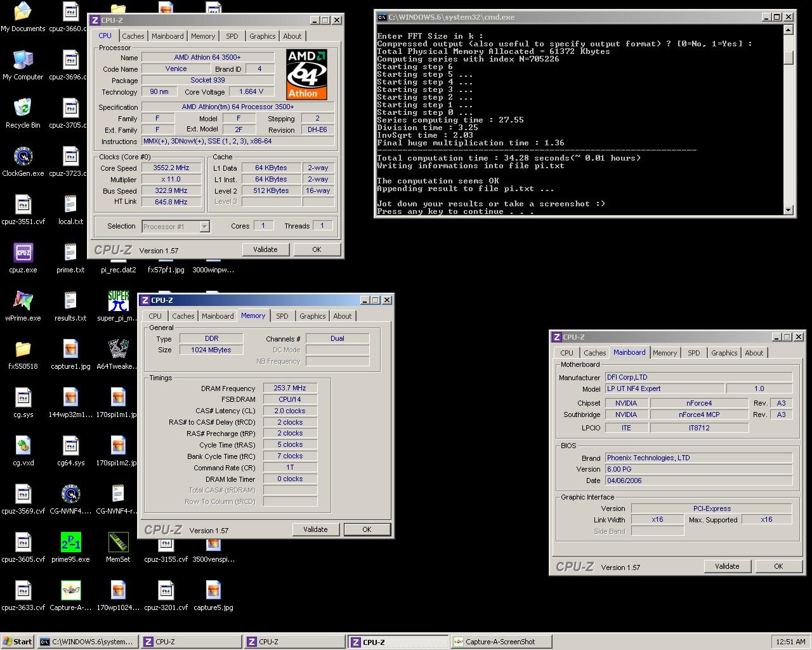The height and width of the screenshot is (650, 812).
Task: Click OK in the CPU tab window
Action: coord(317,249)
